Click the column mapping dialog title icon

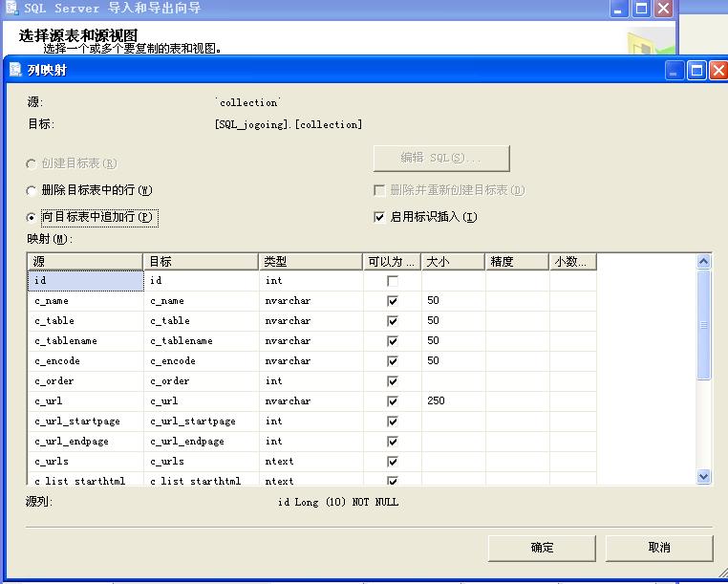15,70
